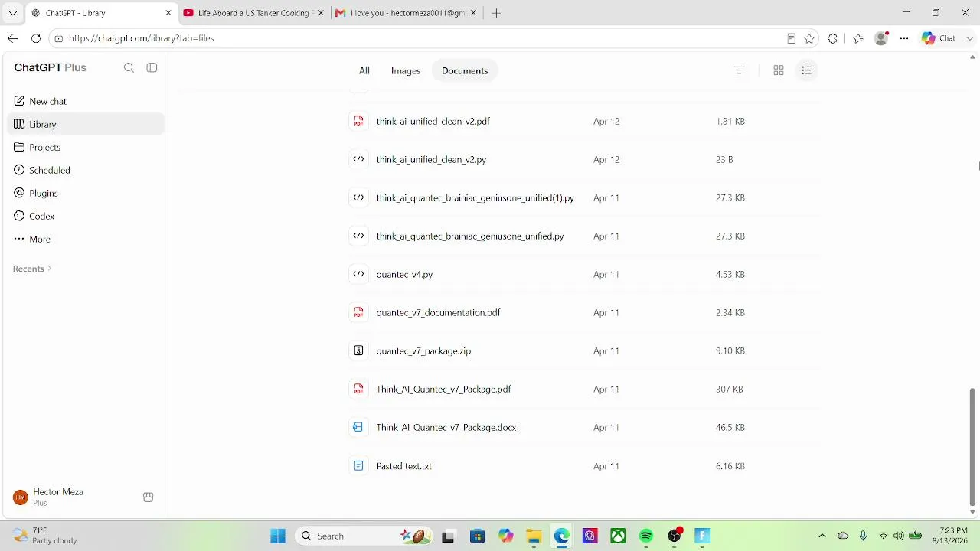
Task: Toggle the sidebar collapse icon
Action: tap(152, 67)
